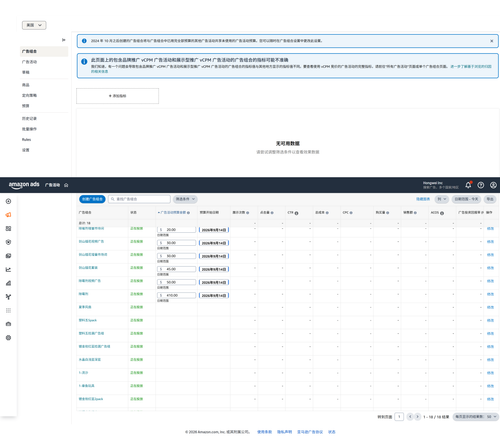Go to previous page with left arrow
Screen dimensions: 500x440
coord(410,417)
